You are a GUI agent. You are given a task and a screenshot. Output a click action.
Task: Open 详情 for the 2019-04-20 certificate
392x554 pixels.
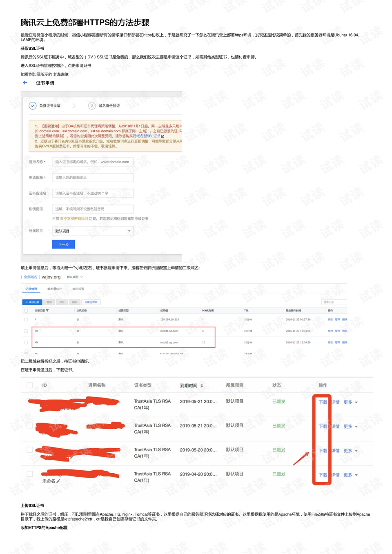pos(335,475)
